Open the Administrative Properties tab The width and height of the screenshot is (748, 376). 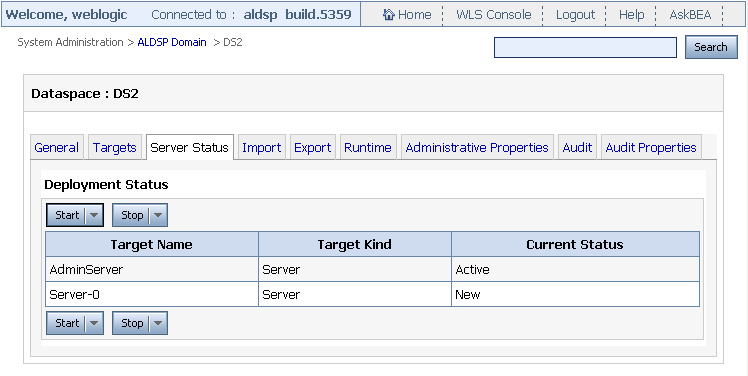pos(477,147)
